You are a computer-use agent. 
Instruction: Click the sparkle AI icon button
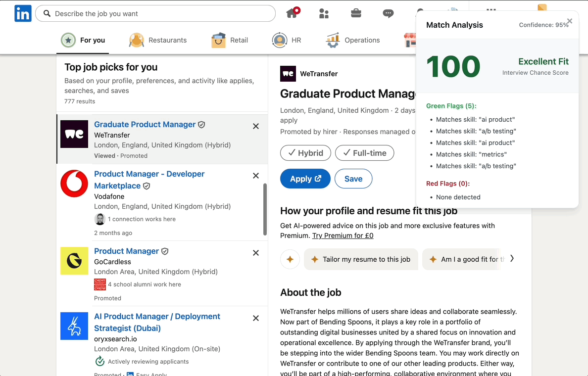(x=290, y=259)
